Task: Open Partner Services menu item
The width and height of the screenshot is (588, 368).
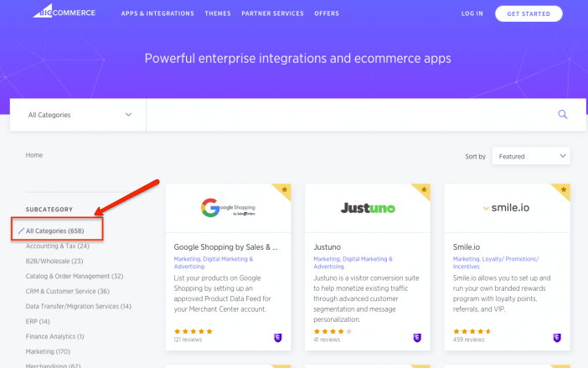Action: 272,13
